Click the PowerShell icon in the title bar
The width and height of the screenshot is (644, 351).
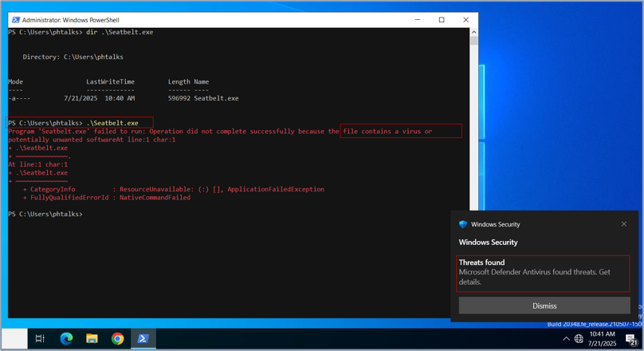coord(16,20)
